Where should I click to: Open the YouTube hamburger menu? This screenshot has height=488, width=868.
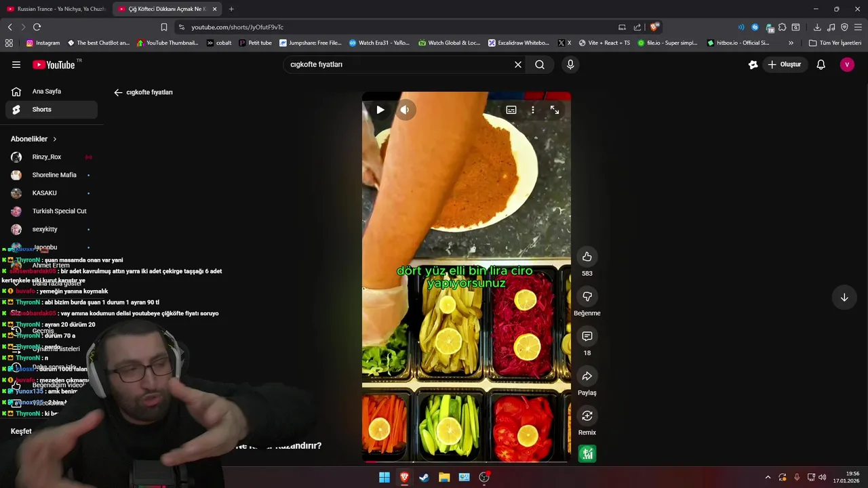click(x=16, y=64)
